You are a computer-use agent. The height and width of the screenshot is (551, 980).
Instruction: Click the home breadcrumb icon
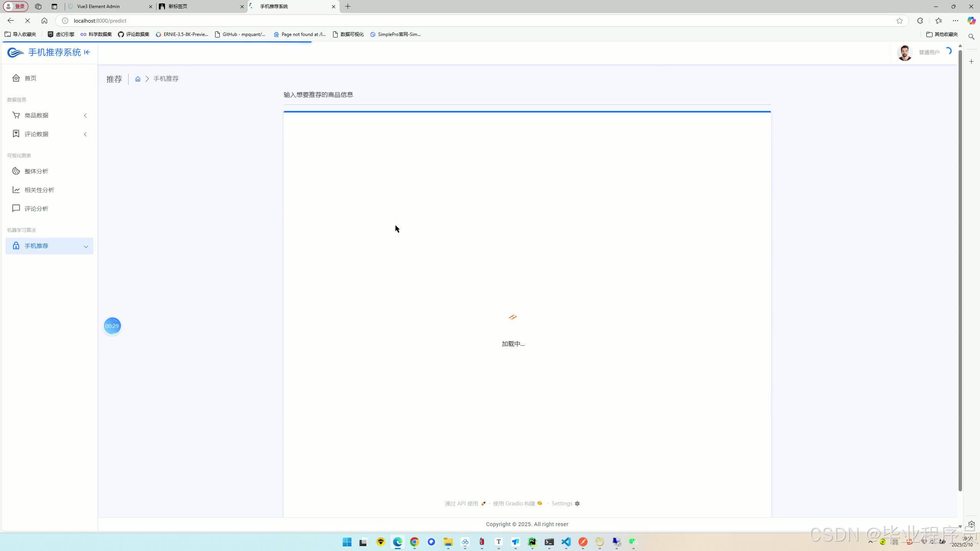(138, 79)
